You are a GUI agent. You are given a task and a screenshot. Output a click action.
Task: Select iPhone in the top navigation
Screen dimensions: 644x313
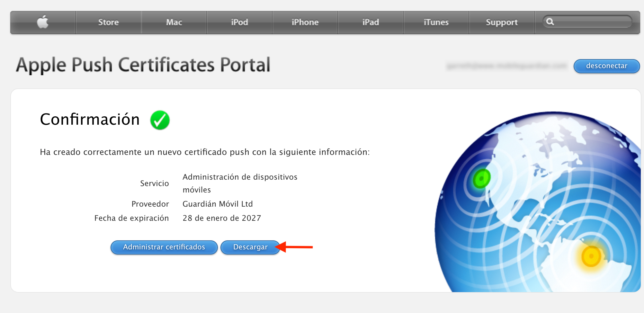pyautogui.click(x=305, y=22)
